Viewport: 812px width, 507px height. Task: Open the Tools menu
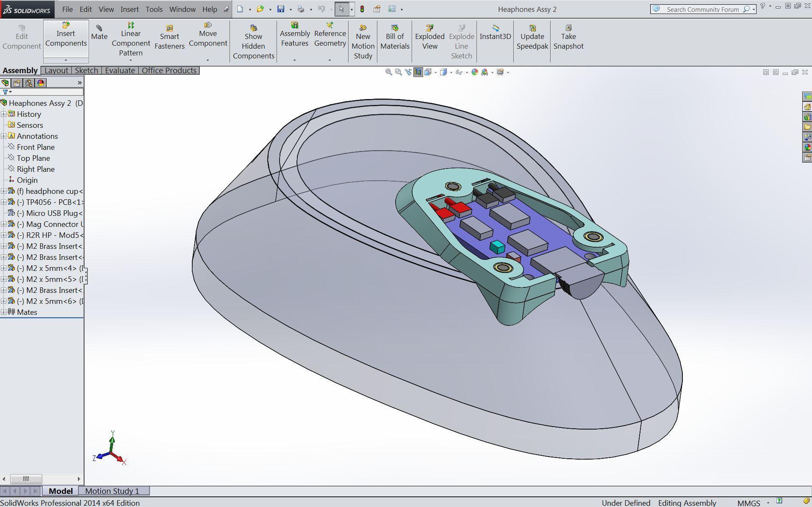154,9
